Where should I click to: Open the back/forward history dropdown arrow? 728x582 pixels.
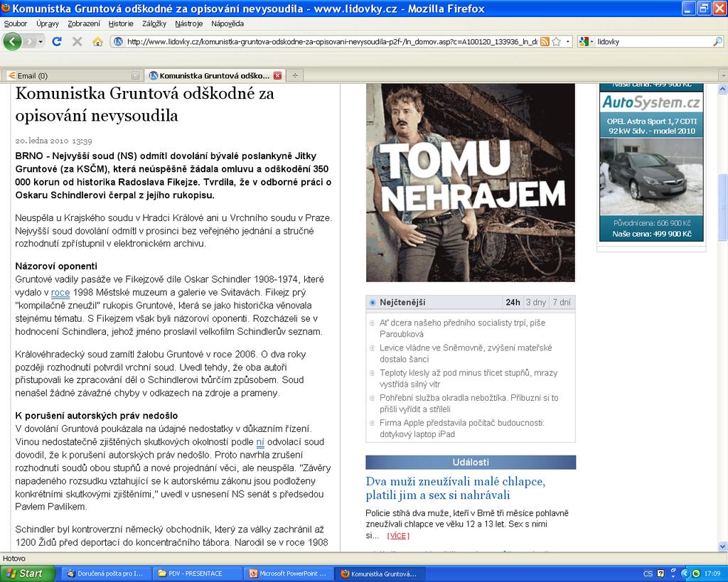(x=41, y=42)
